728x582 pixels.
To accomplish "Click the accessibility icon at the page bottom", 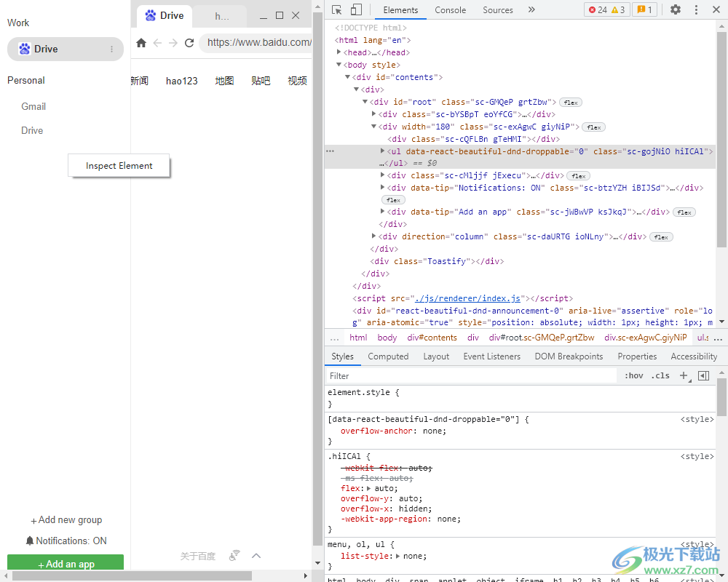I will [234, 555].
